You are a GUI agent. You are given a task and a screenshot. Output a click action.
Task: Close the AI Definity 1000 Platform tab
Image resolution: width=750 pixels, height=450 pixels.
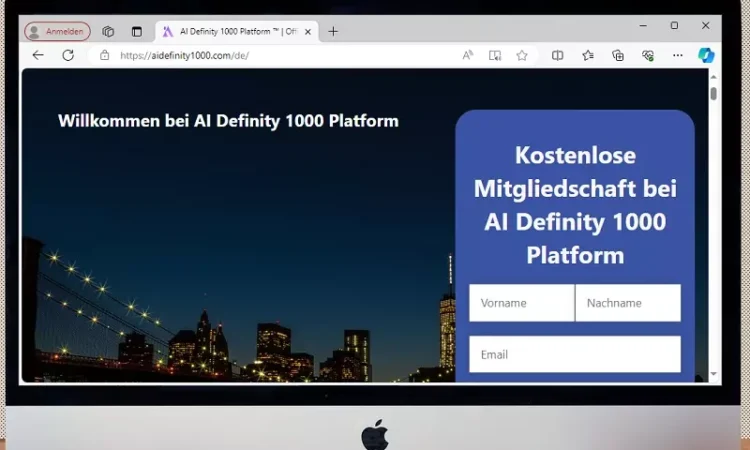[x=308, y=32]
